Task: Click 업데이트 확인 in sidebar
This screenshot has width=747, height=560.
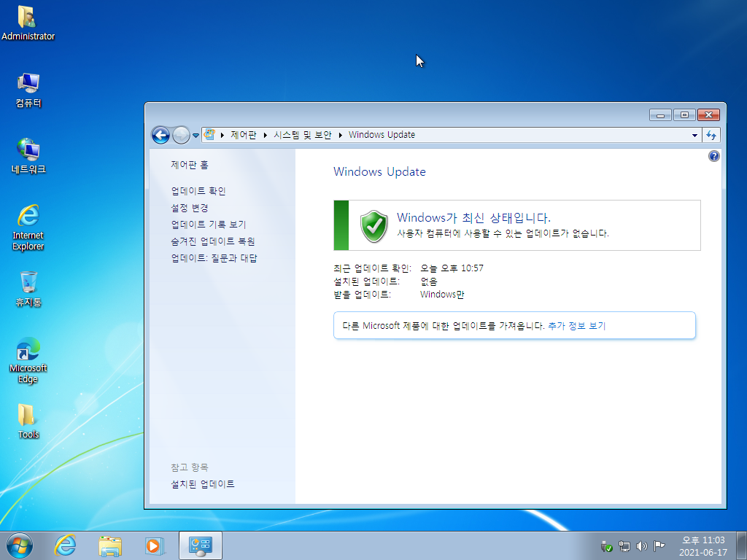Action: pos(198,191)
